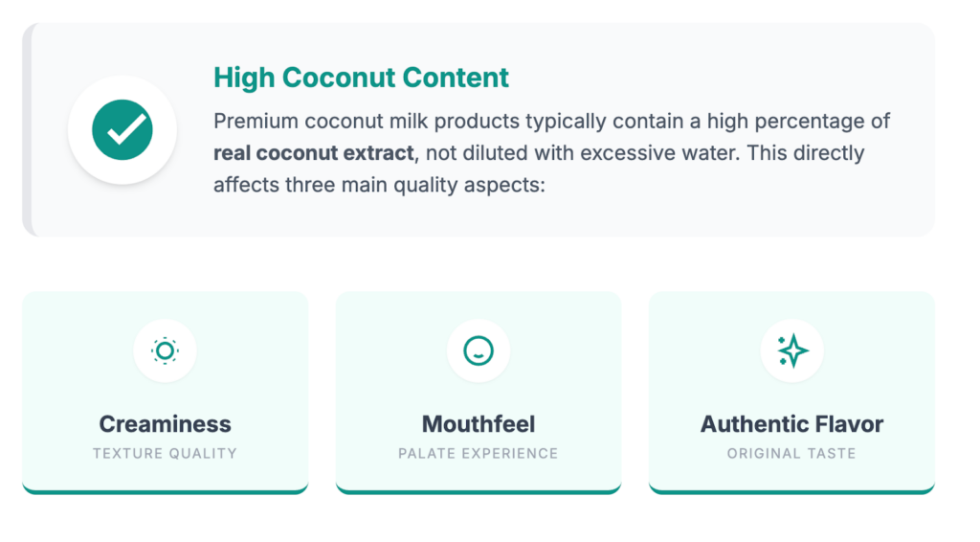The width and height of the screenshot is (980, 542).
Task: Click teal bottom border of Mouthfeel card
Action: click(479, 491)
